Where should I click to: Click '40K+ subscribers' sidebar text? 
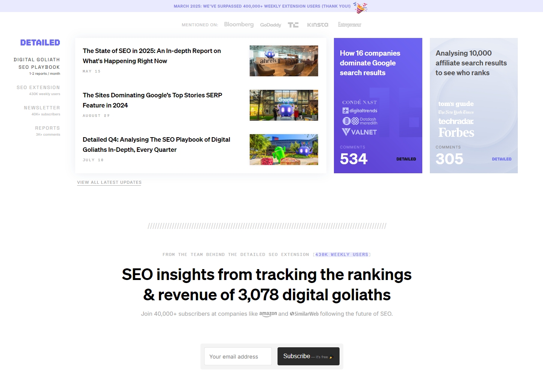click(x=46, y=114)
